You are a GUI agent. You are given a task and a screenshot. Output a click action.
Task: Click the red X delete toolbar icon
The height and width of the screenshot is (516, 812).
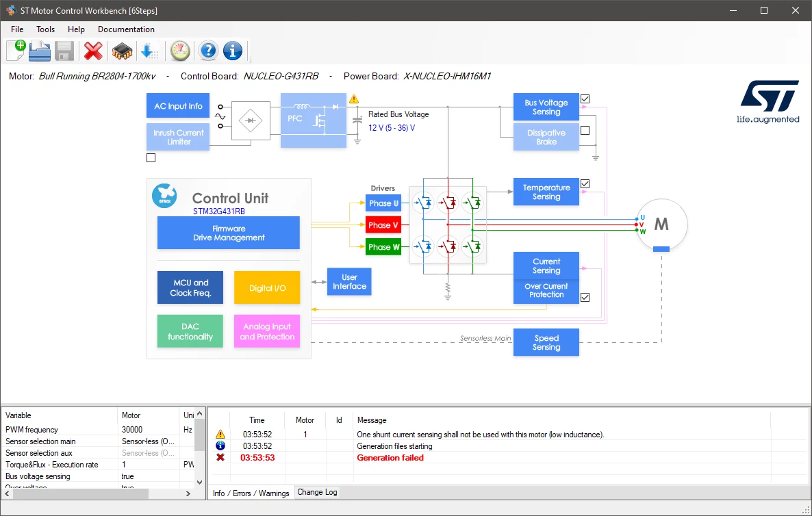pyautogui.click(x=93, y=51)
